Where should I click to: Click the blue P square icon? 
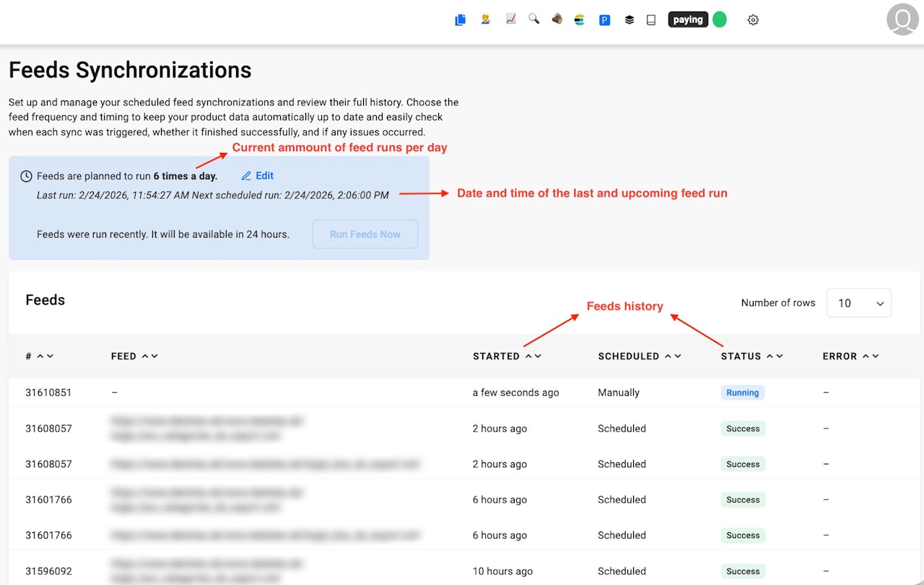pos(605,20)
